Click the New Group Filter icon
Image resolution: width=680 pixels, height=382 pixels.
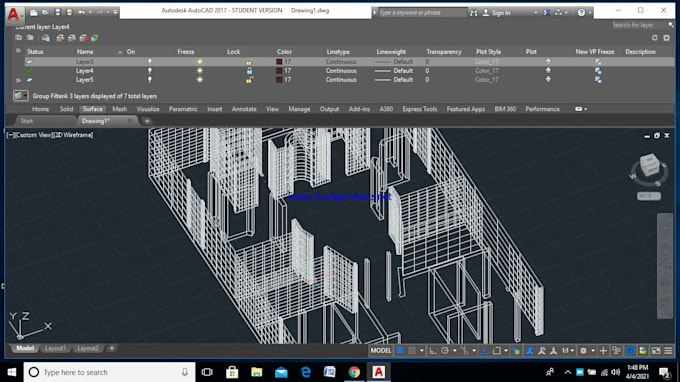(30, 38)
